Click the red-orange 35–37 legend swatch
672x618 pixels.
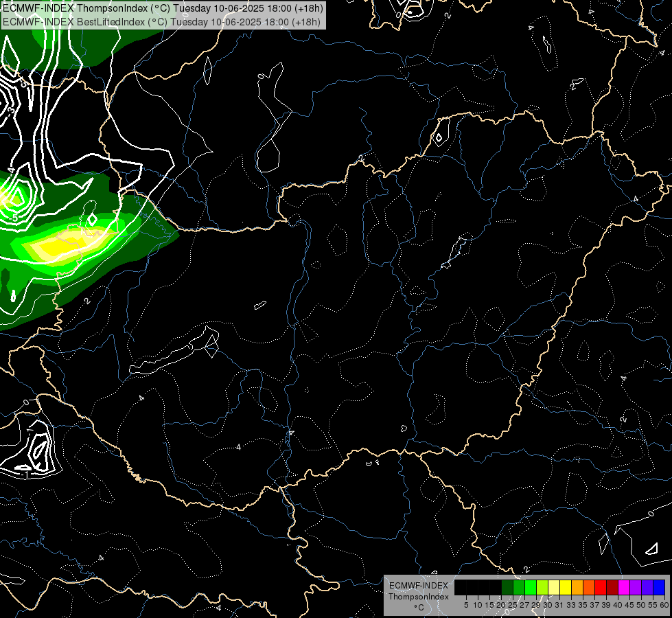tap(589, 587)
